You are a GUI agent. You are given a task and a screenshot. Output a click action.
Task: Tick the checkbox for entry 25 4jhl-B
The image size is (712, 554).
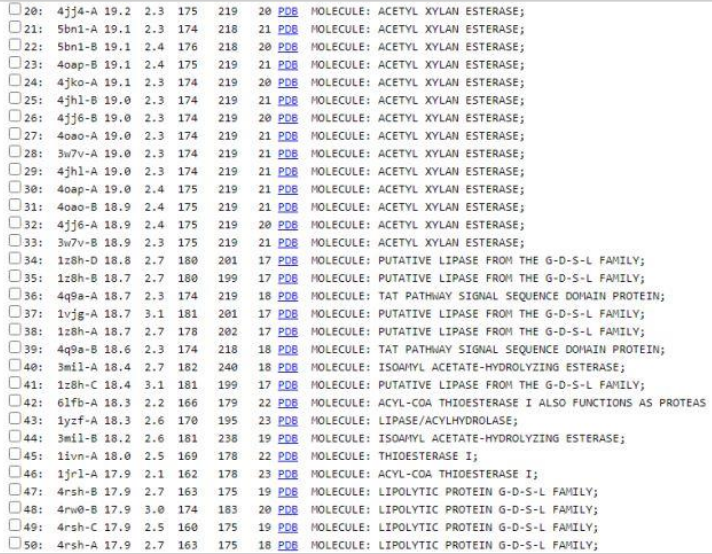coord(13,100)
